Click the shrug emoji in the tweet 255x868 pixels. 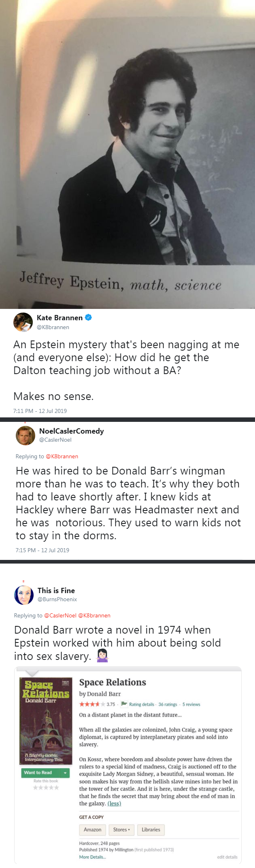tap(102, 655)
